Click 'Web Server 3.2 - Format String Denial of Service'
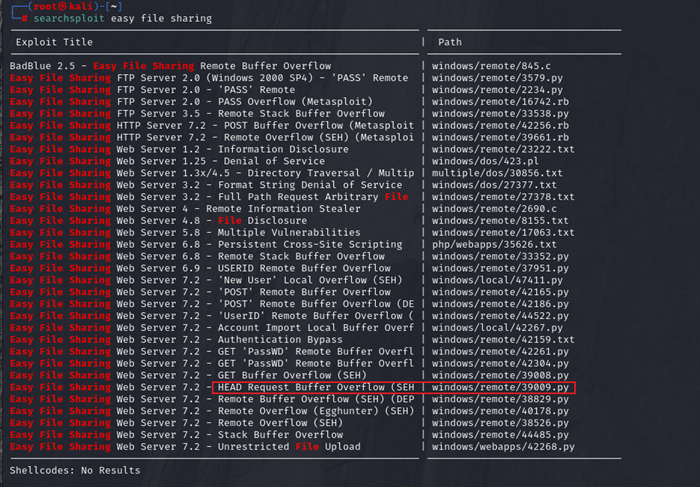700x487 pixels. [259, 185]
